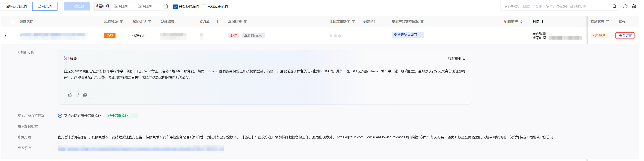Image resolution: width=644 pixels, height=161 pixels.
Task: Sort by CVSS score column
Action: coord(217,22)
